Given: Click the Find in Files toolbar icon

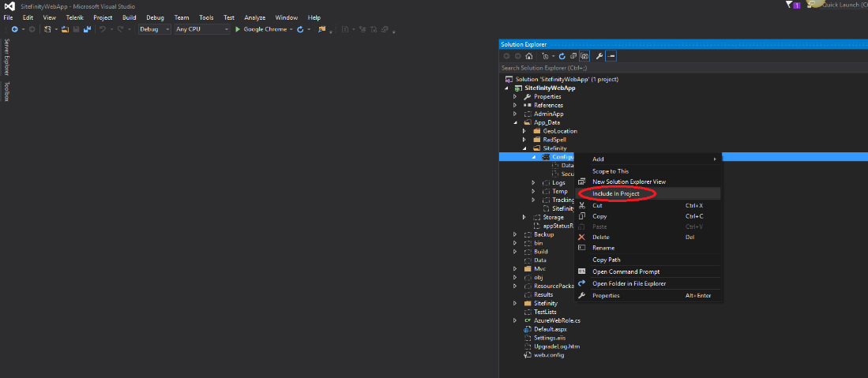Looking at the screenshot, I should click(322, 29).
